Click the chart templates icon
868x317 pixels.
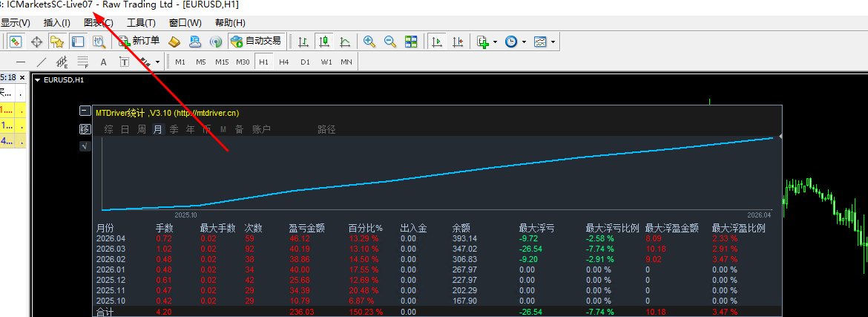[x=540, y=42]
